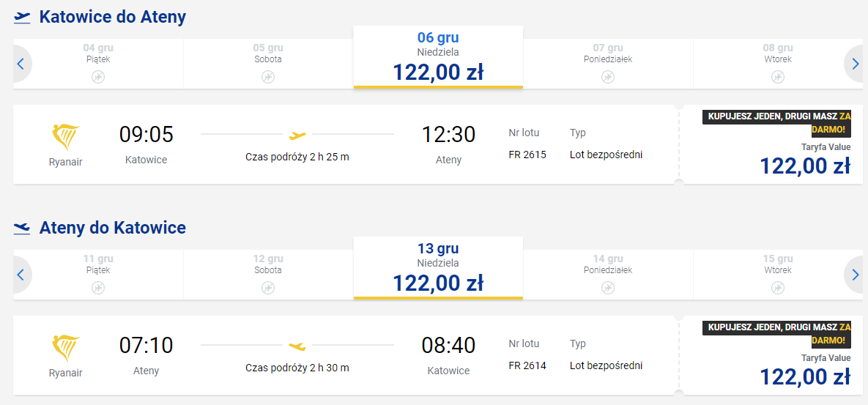The image size is (868, 405).
Task: Click the returning plane icon beside Ateny do Katowice
Action: click(x=22, y=228)
